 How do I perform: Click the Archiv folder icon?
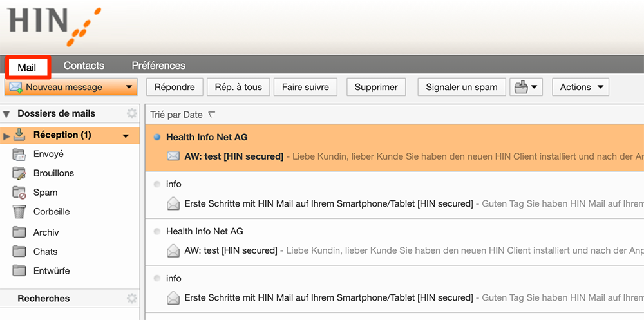(19, 232)
